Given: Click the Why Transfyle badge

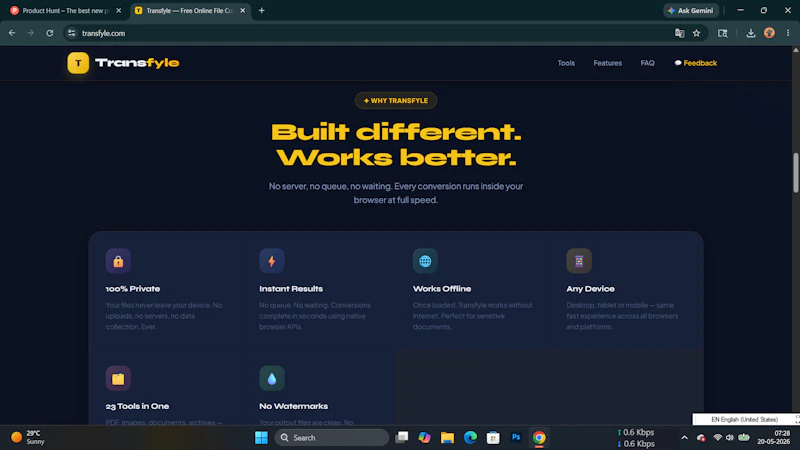Looking at the screenshot, I should 395,101.
